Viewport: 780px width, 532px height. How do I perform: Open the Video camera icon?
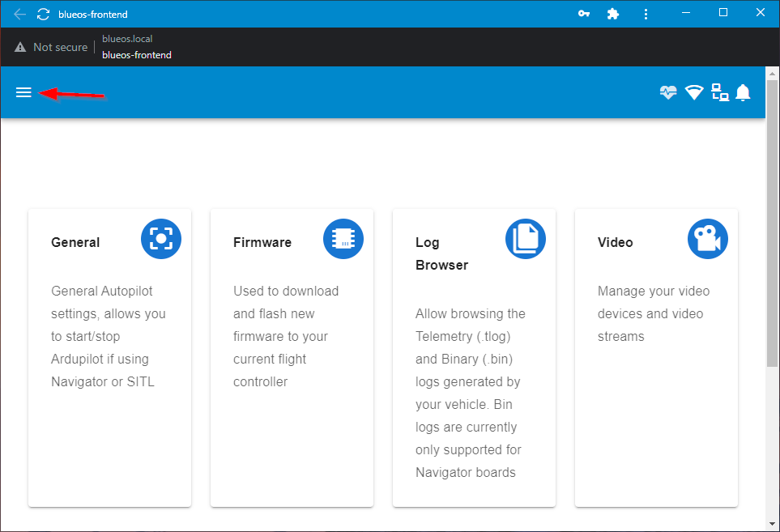tap(707, 239)
